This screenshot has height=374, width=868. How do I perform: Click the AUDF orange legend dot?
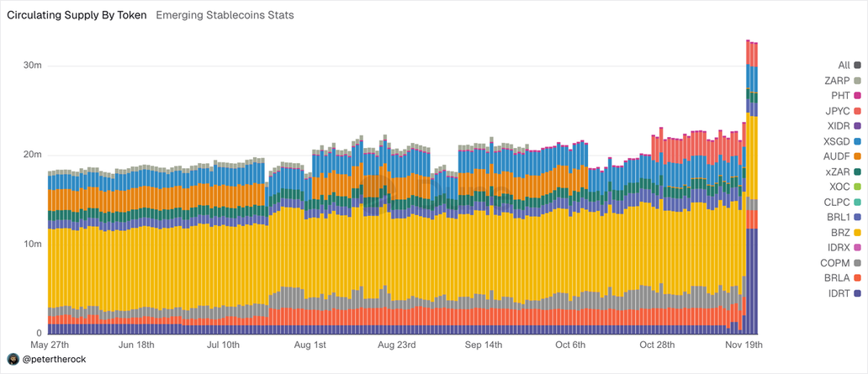click(x=857, y=156)
